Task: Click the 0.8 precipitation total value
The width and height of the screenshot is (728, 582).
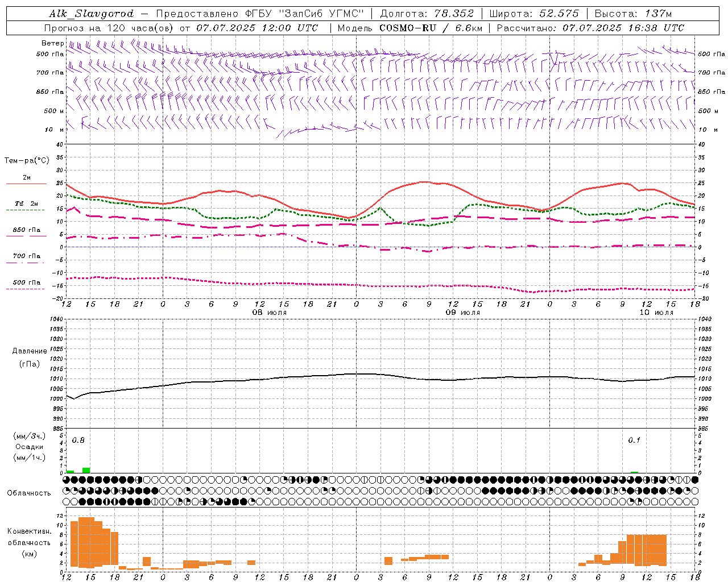Action: pos(78,440)
